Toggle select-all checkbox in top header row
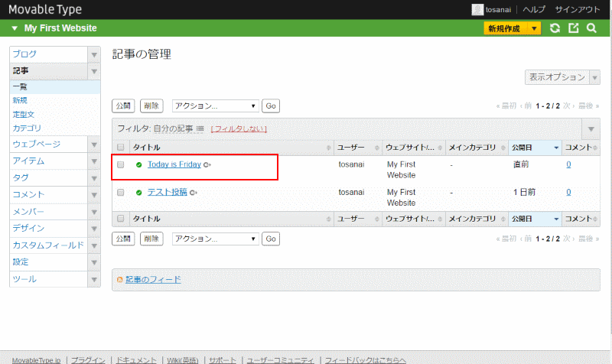This screenshot has width=612, height=364. click(121, 147)
